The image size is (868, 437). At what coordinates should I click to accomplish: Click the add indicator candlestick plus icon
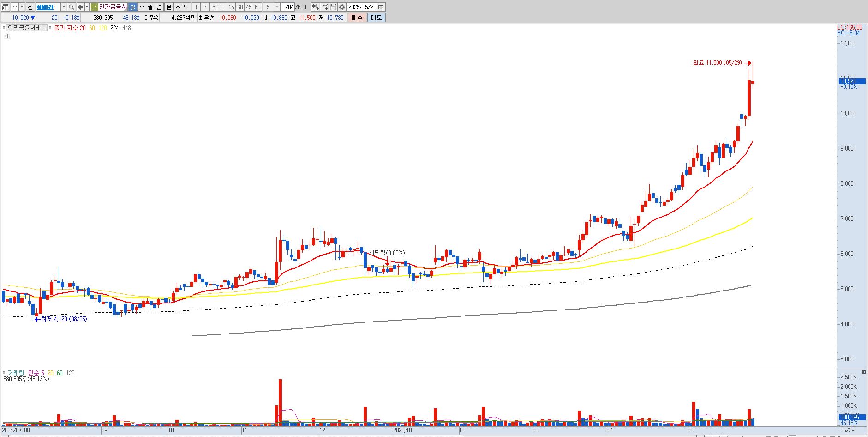[x=316, y=7]
